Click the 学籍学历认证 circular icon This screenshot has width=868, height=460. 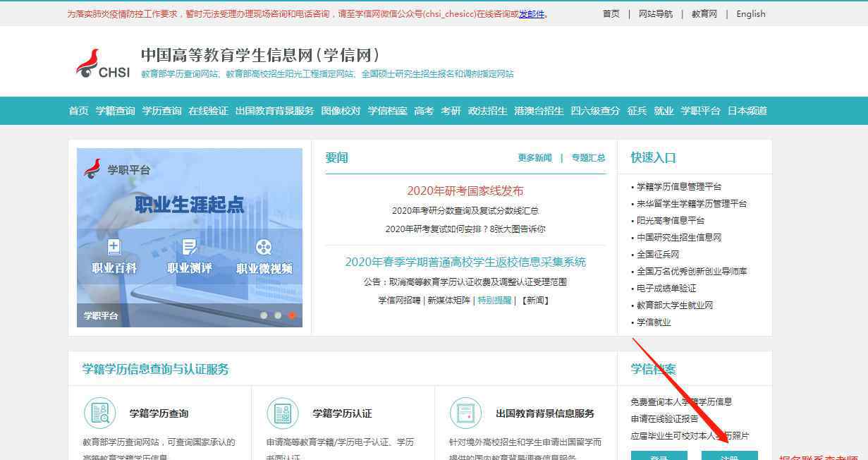click(x=283, y=413)
